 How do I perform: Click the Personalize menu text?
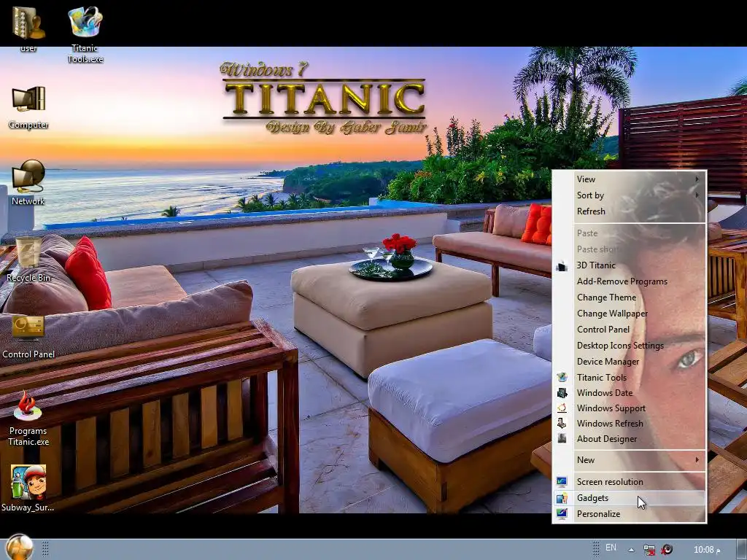point(598,514)
